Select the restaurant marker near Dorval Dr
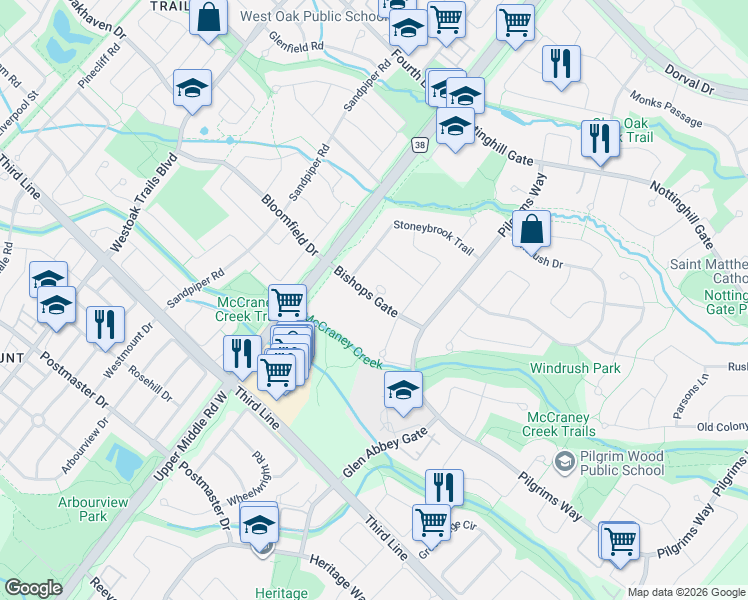The height and width of the screenshot is (600, 748). click(561, 65)
